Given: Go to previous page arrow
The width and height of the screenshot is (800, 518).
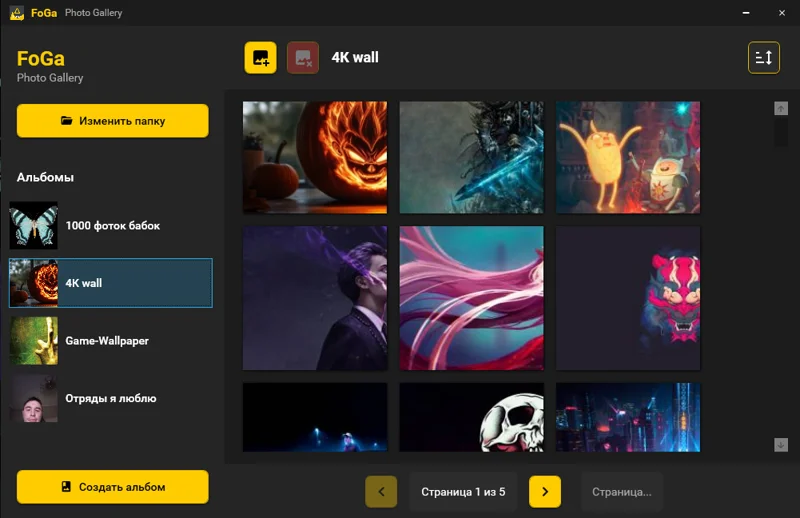Looking at the screenshot, I should [x=381, y=492].
